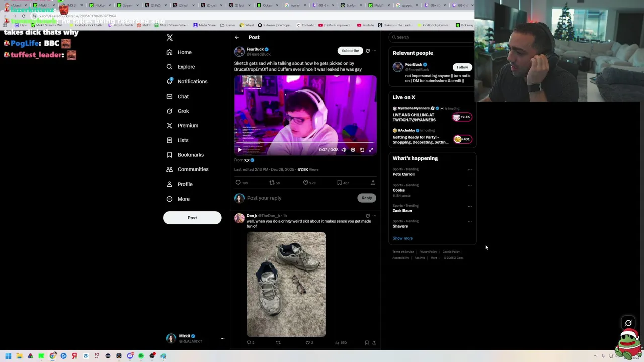Open Home in the sidebar
Viewport: 644px width, 362px height.
[x=179, y=52]
